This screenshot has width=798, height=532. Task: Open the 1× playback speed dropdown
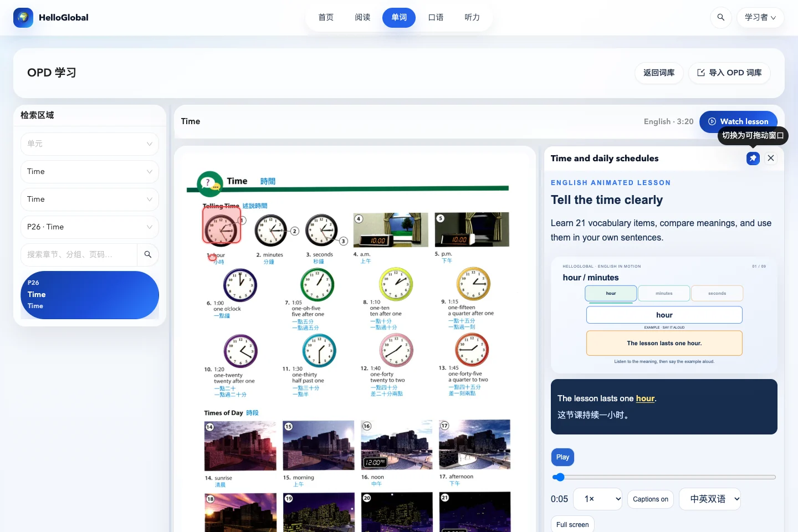tap(597, 499)
